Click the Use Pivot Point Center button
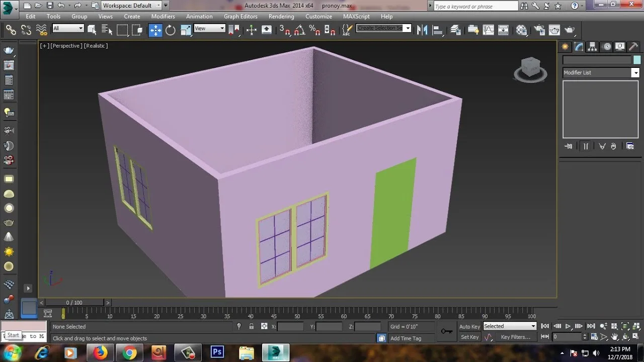This screenshot has height=362, width=644. pyautogui.click(x=234, y=30)
